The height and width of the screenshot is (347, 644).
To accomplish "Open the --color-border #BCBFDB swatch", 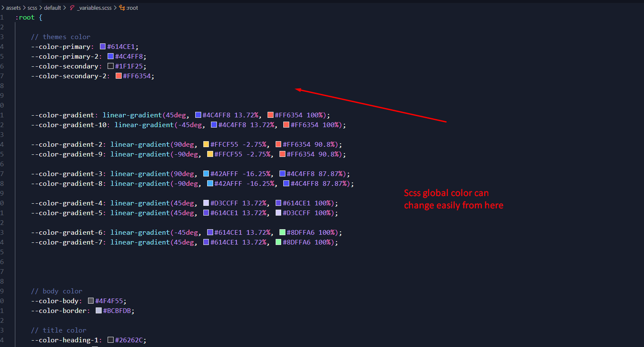I will (99, 311).
